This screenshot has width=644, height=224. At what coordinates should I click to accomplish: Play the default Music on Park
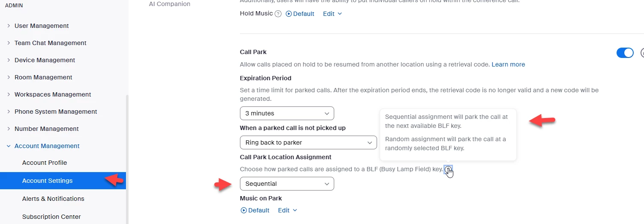[x=255, y=210]
